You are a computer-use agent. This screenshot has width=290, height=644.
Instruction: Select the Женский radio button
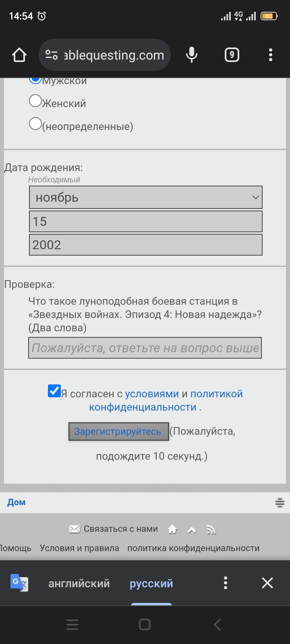pyautogui.click(x=35, y=101)
